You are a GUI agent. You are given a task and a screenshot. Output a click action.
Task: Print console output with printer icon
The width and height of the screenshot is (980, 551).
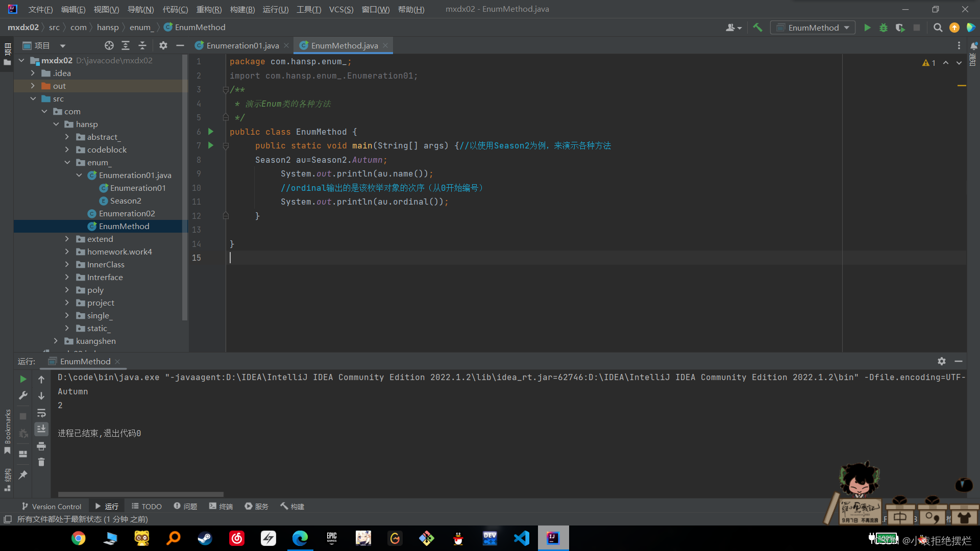(41, 446)
